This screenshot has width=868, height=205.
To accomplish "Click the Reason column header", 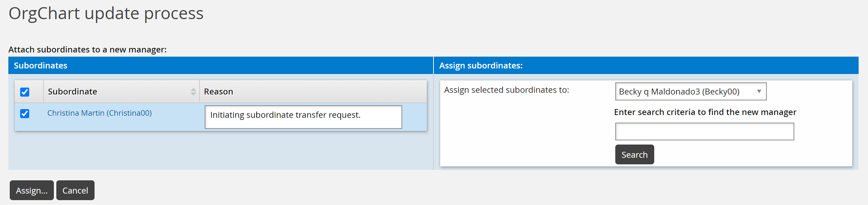I will point(219,92).
